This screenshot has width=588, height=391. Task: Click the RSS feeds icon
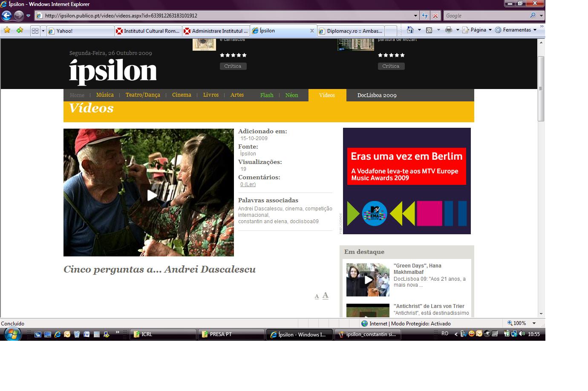[x=429, y=30]
